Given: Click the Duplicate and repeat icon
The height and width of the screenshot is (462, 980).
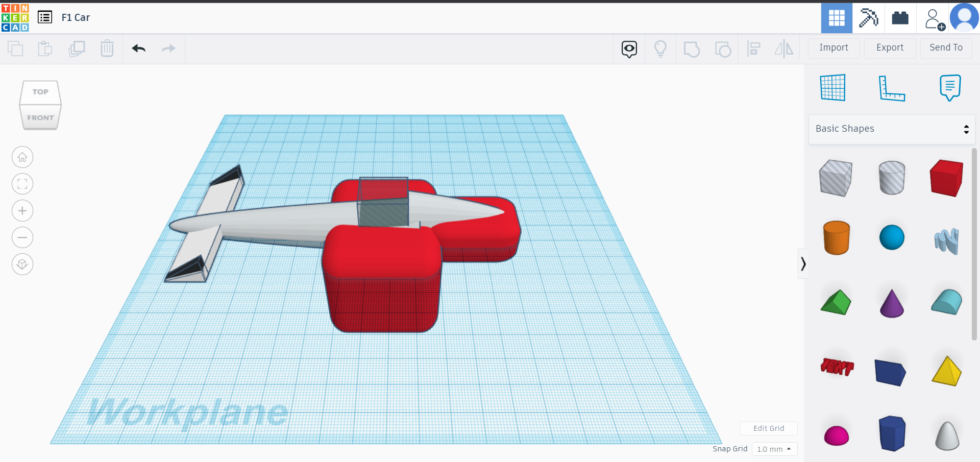Looking at the screenshot, I should coord(77,48).
